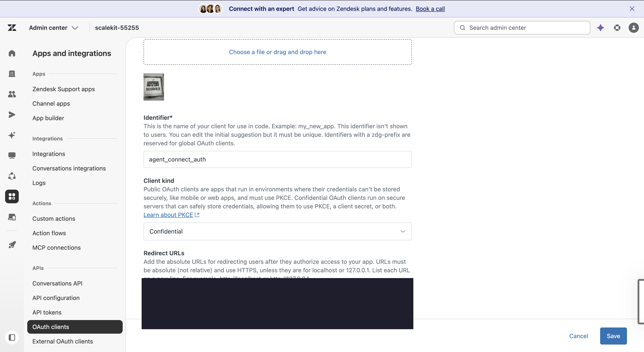The image size is (644, 352).
Task: Open the Home icon in left rail
Action: coord(12,53)
